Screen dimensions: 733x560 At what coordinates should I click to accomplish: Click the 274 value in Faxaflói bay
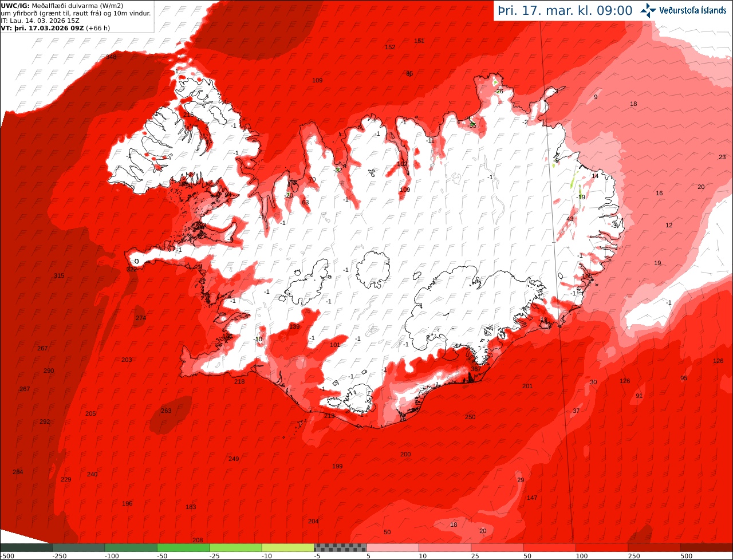(141, 318)
